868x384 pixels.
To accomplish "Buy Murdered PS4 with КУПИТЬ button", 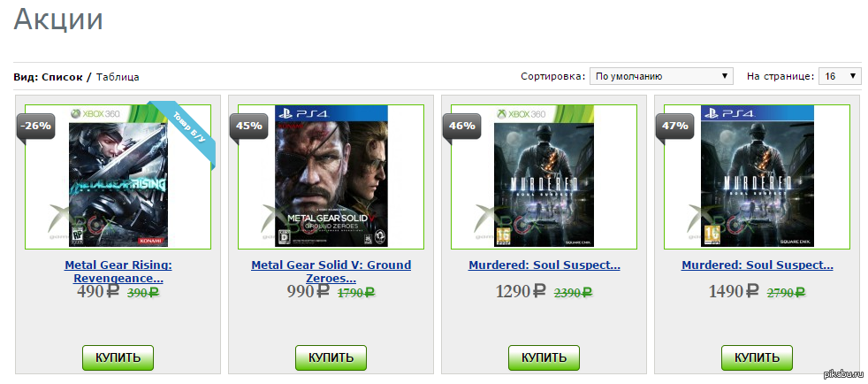I will point(757,357).
